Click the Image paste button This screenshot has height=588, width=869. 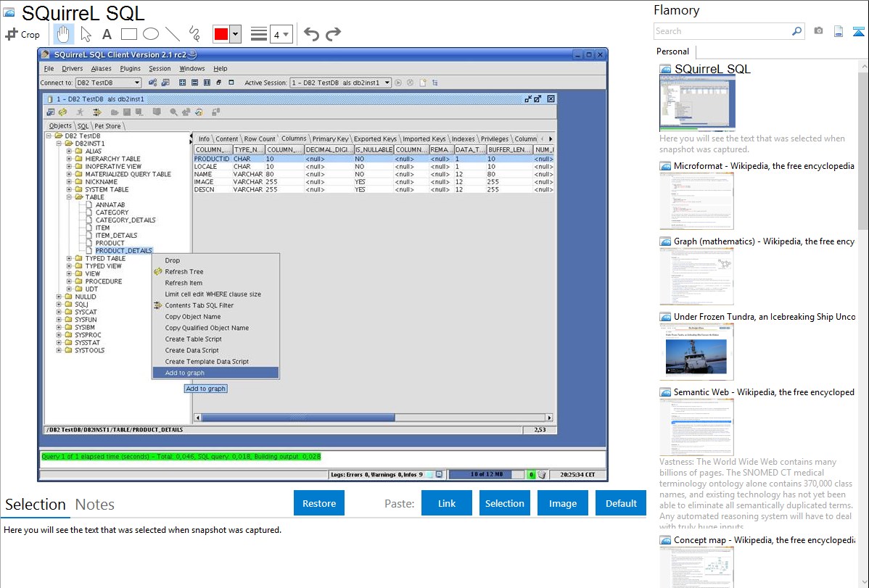coord(562,503)
